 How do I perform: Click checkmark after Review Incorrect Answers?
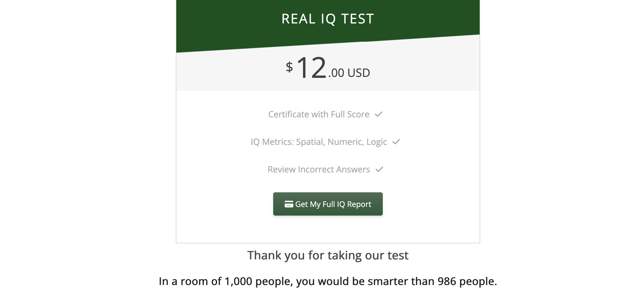pyautogui.click(x=379, y=169)
